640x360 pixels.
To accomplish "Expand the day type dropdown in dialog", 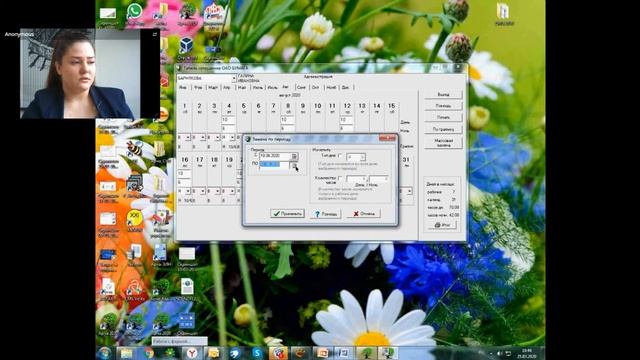I will point(362,157).
